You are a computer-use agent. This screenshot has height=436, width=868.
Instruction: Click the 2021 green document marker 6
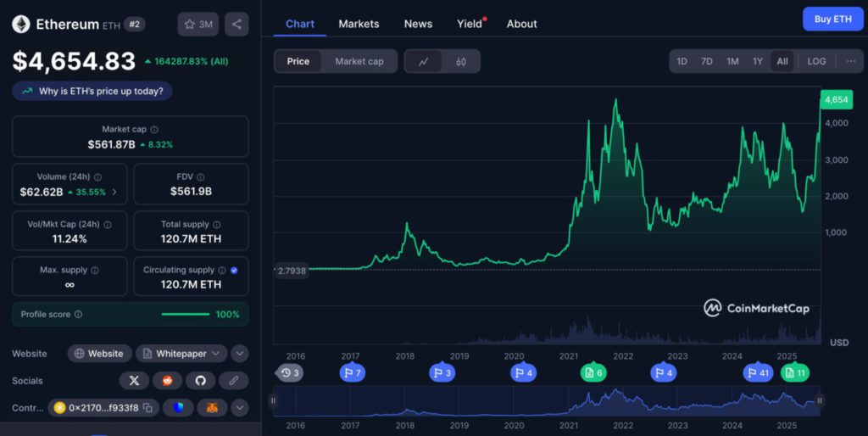click(x=593, y=373)
